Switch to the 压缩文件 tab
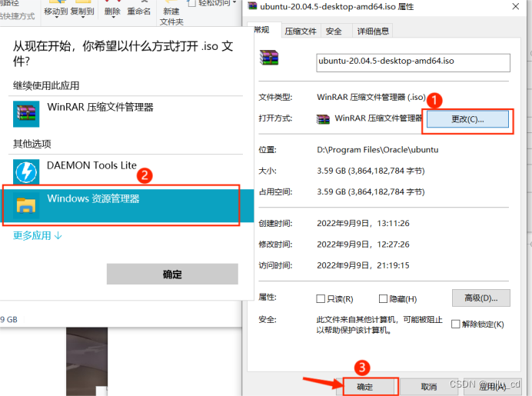Viewport: 532px width, 396px height. [301, 32]
